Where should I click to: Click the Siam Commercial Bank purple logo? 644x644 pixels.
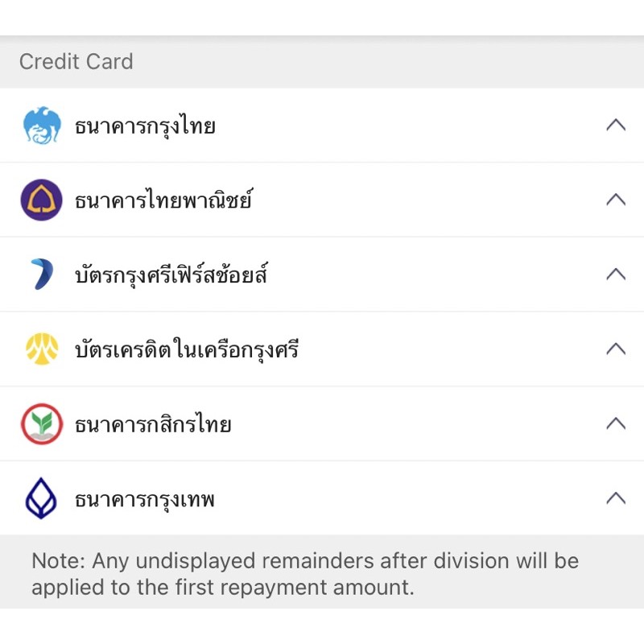coord(41,200)
